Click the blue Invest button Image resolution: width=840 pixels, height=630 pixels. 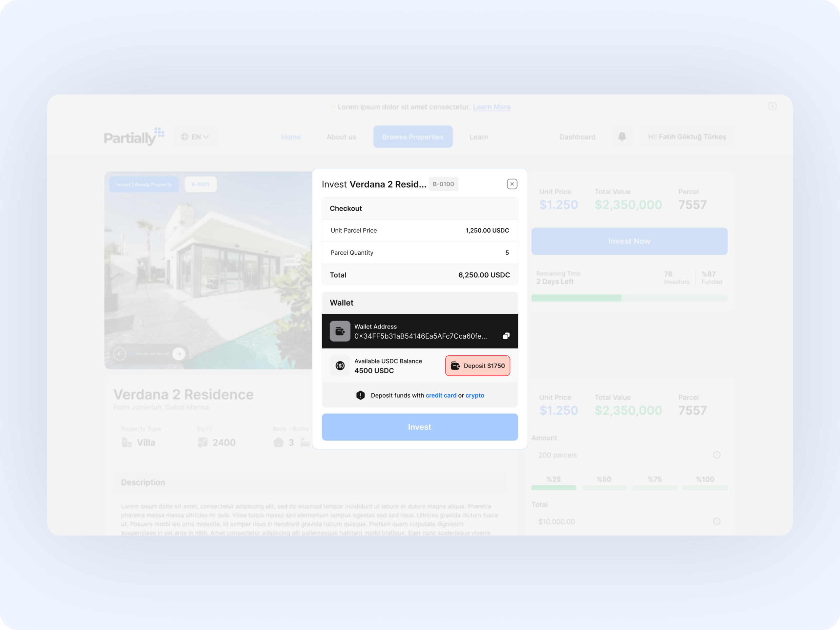[420, 427]
